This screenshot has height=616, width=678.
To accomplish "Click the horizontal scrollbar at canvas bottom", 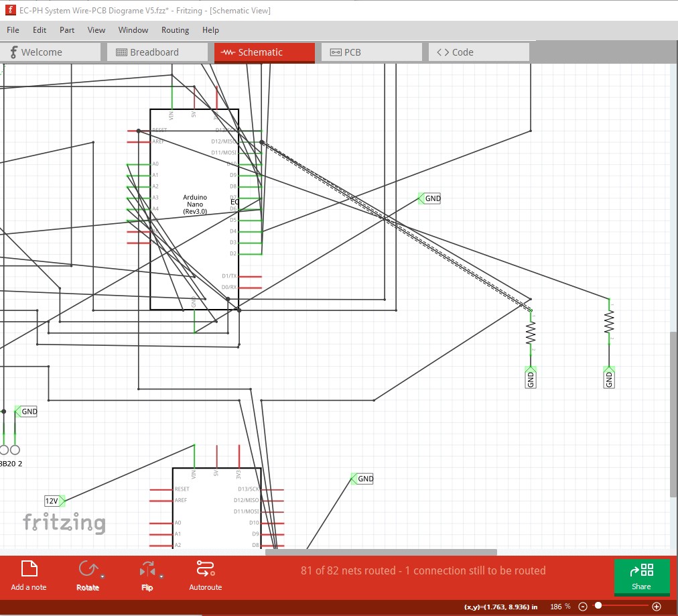I will (x=379, y=552).
